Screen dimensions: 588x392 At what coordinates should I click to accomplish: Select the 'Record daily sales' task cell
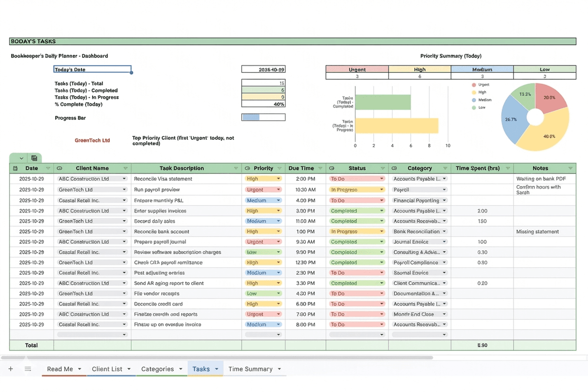[186, 221]
